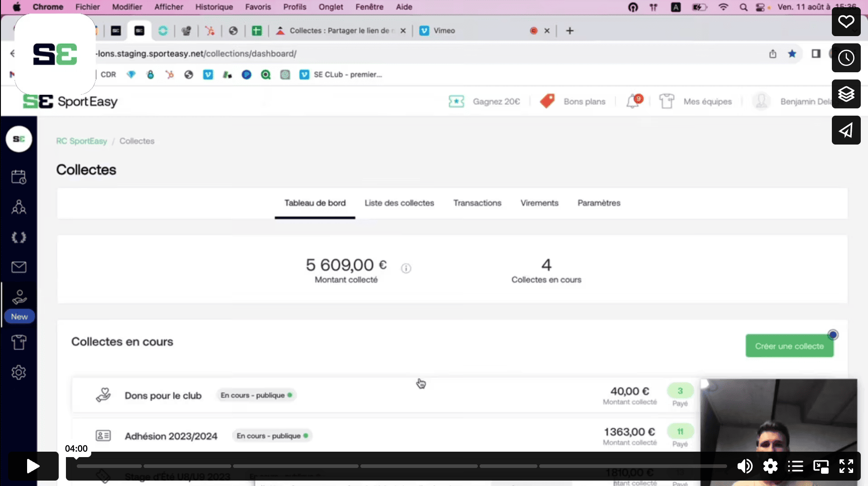Bookmark page with star icon
This screenshot has height=486, width=868.
[x=792, y=54]
